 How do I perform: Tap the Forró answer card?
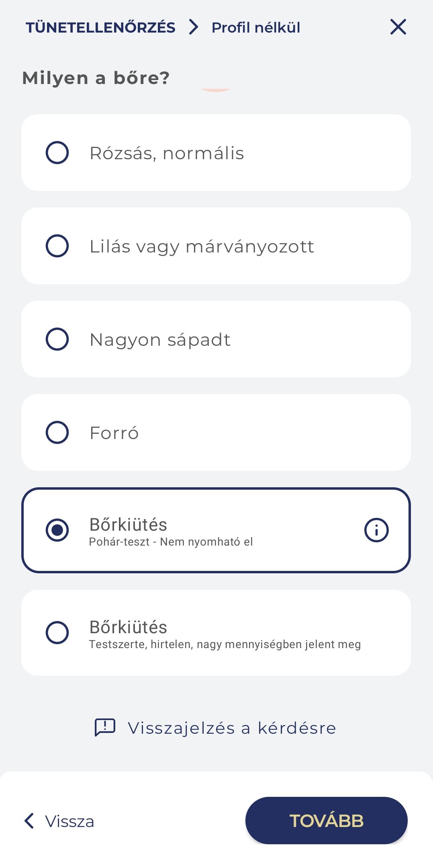pyautogui.click(x=241, y=433)
